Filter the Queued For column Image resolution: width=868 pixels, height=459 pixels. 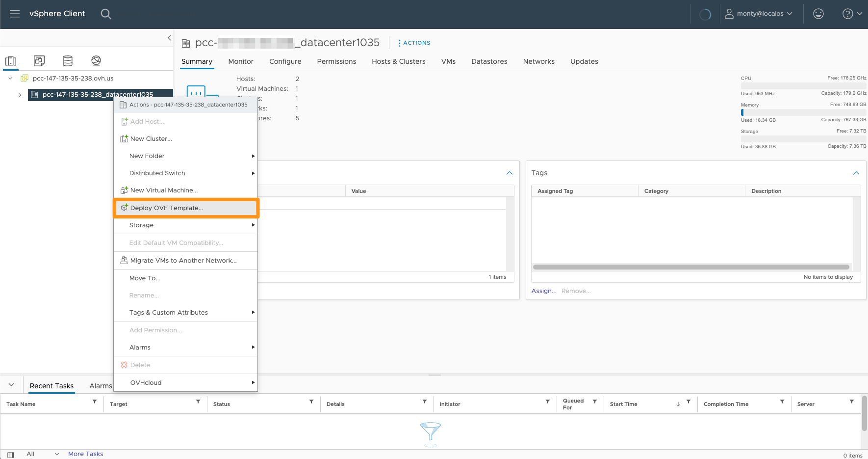pyautogui.click(x=595, y=402)
